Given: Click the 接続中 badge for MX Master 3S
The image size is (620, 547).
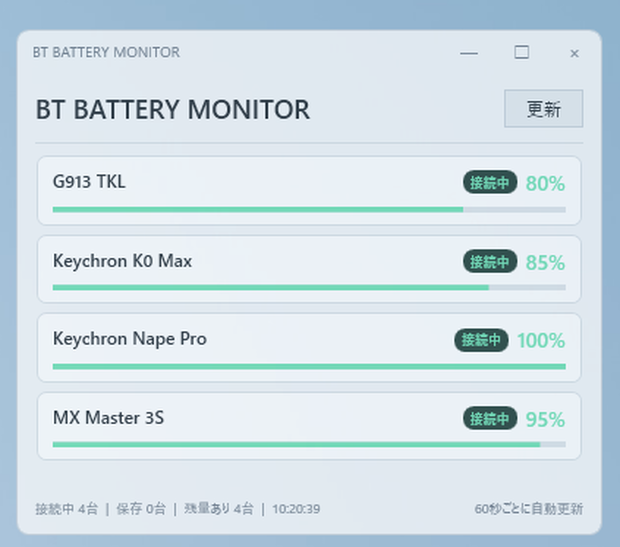Looking at the screenshot, I should 490,418.
